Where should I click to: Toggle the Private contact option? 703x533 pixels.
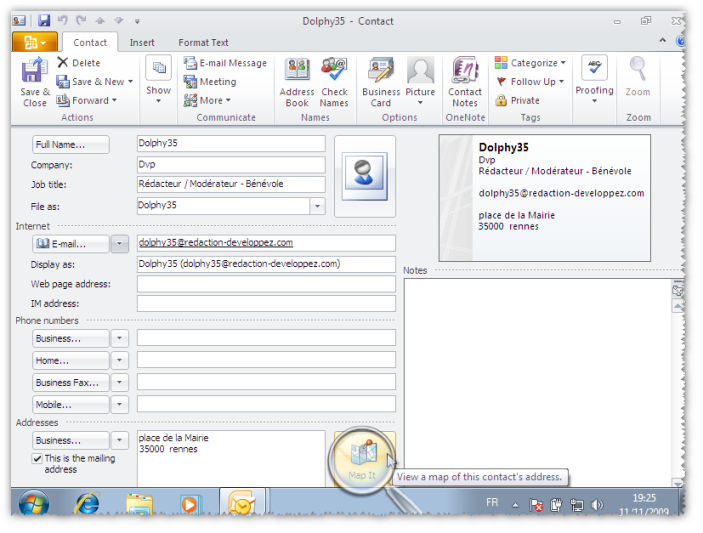518,100
